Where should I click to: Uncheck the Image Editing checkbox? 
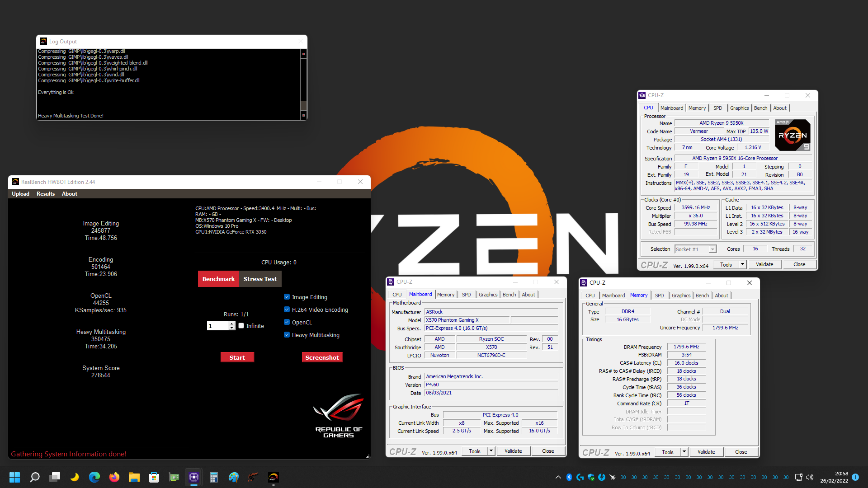287,297
